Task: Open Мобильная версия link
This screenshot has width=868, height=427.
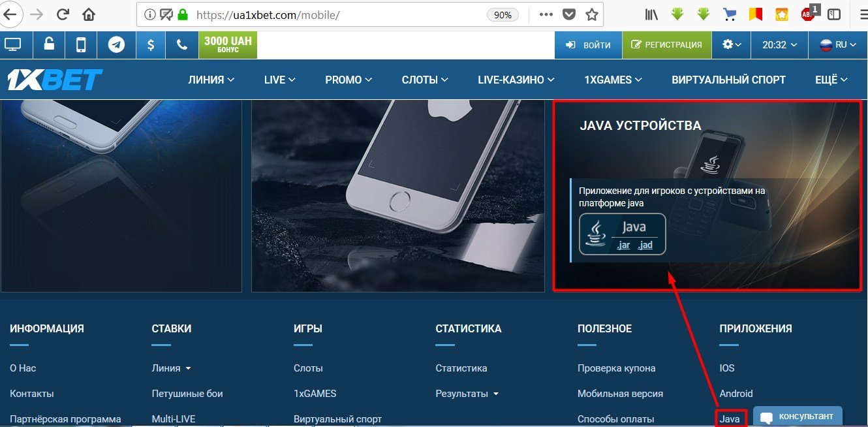Action: pos(621,394)
